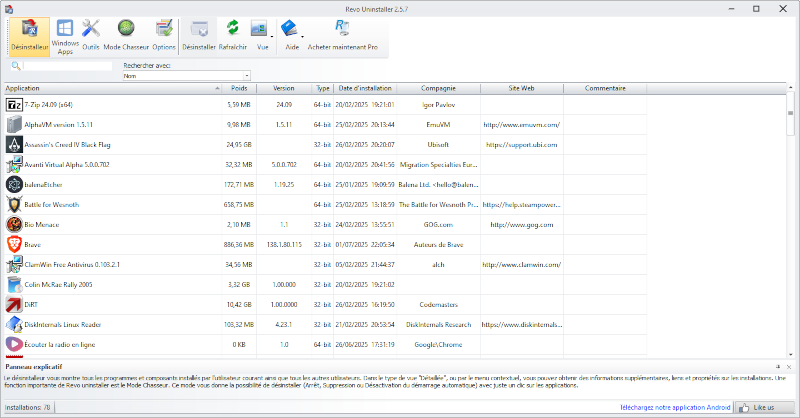Select the Bio Menace icon

click(x=14, y=224)
